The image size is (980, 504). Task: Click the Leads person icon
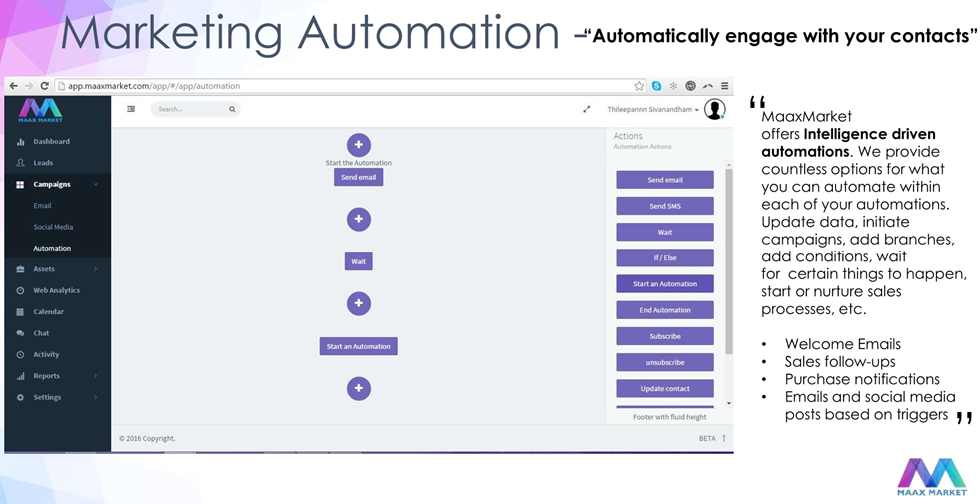pyautogui.click(x=20, y=163)
